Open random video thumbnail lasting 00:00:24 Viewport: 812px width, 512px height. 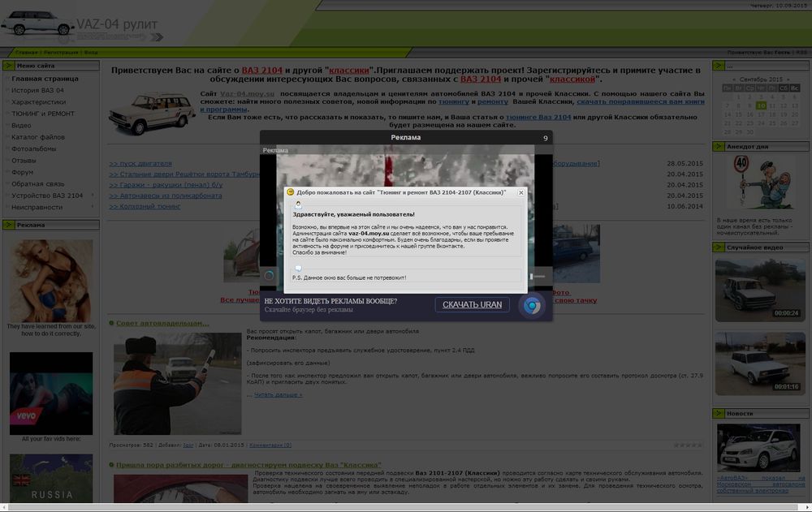[760, 290]
